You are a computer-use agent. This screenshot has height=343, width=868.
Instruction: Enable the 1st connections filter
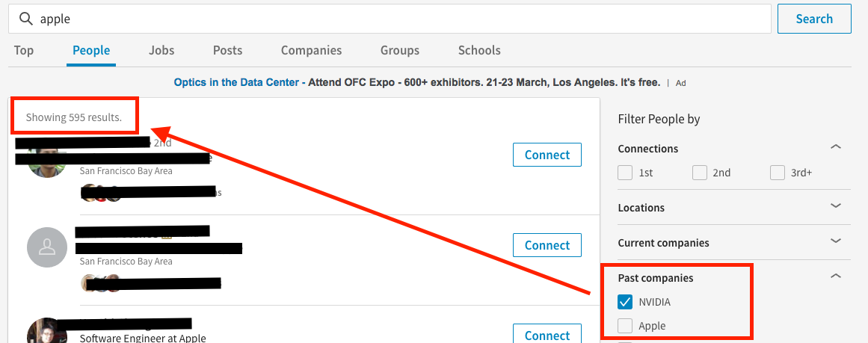[x=625, y=173]
